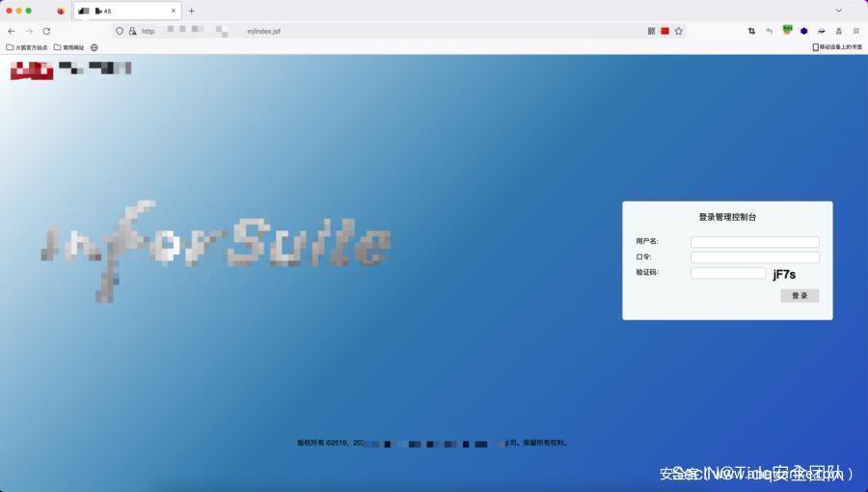The image size is (868, 492).
Task: Open 移动设备上的书签 bookmarks
Action: coord(837,47)
